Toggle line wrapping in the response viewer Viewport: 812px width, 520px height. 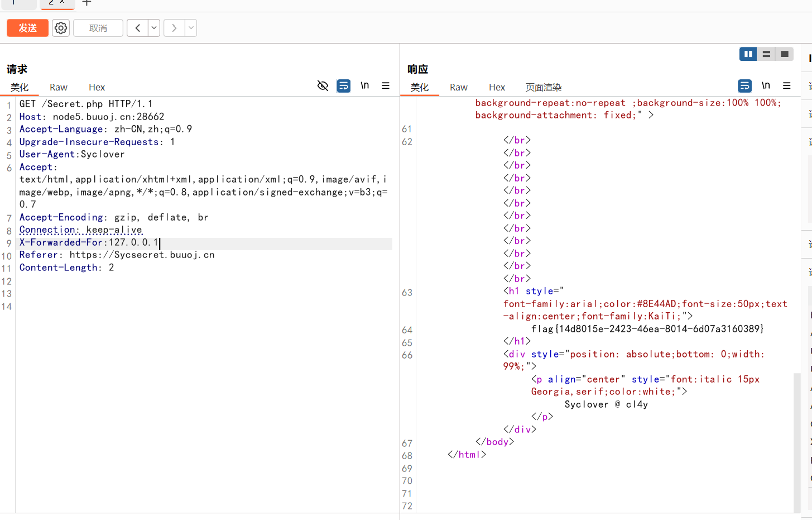tap(744, 85)
